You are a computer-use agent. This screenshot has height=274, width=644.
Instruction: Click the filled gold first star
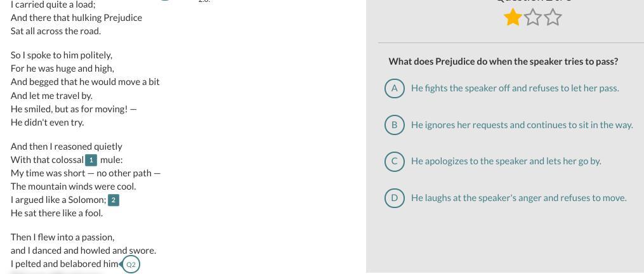pos(513,18)
